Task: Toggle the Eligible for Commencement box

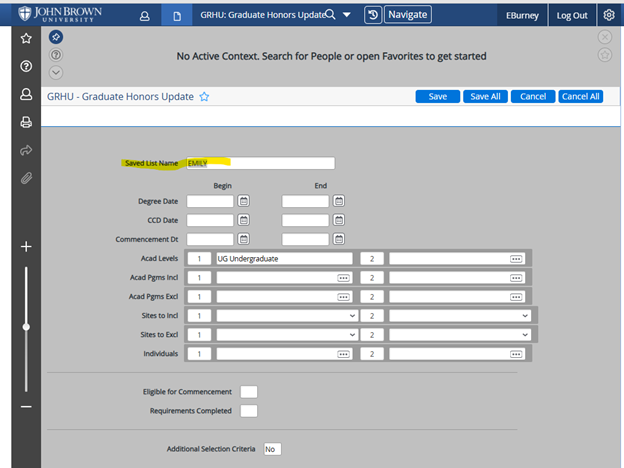Action: [249, 391]
